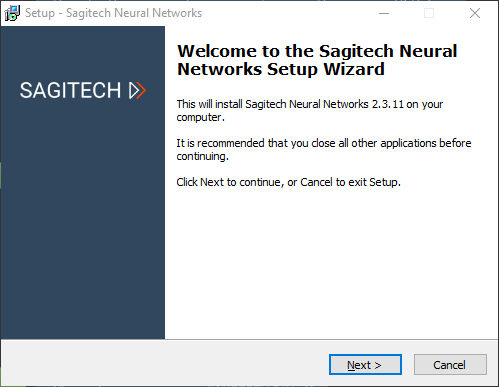This screenshot has width=499, height=387.
Task: Click the word 'continuing.' in the paragraph
Action: pos(203,156)
